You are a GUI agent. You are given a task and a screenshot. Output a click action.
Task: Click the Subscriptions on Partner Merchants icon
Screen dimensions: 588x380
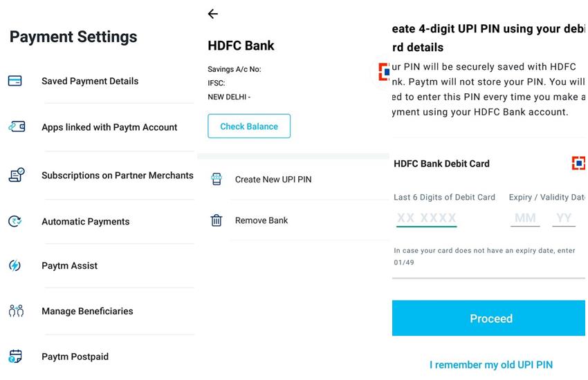pyautogui.click(x=17, y=175)
